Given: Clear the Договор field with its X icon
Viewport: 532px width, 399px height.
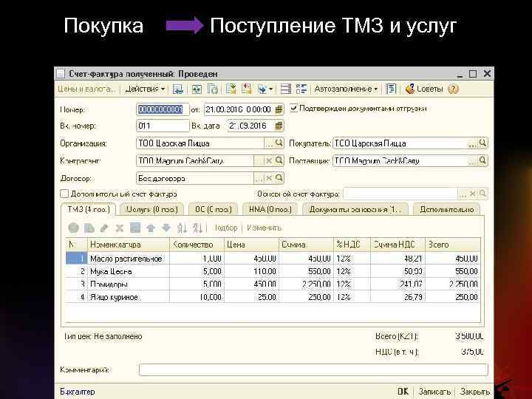Looking at the screenshot, I should 269,178.
